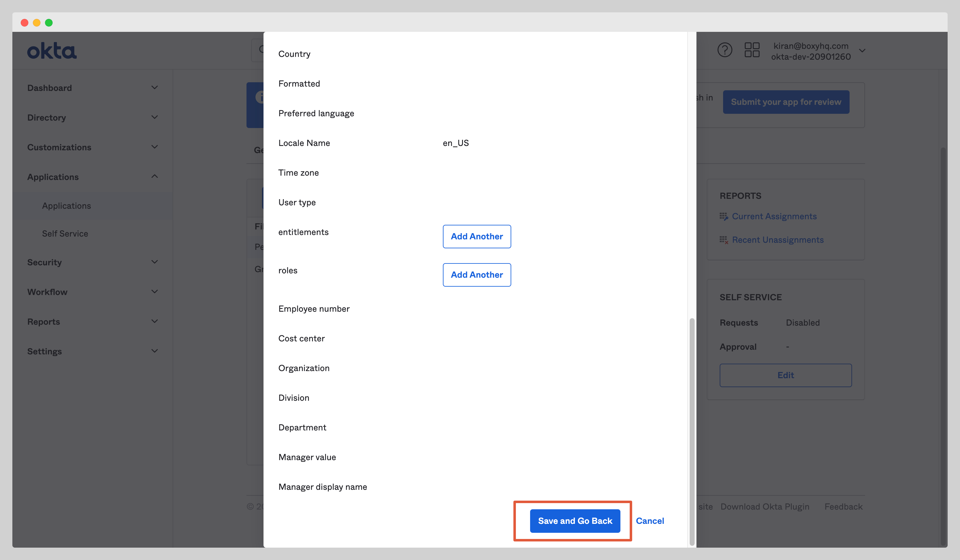Viewport: 960px width, 560px height.
Task: Select Self Service in the sidebar
Action: tap(65, 233)
